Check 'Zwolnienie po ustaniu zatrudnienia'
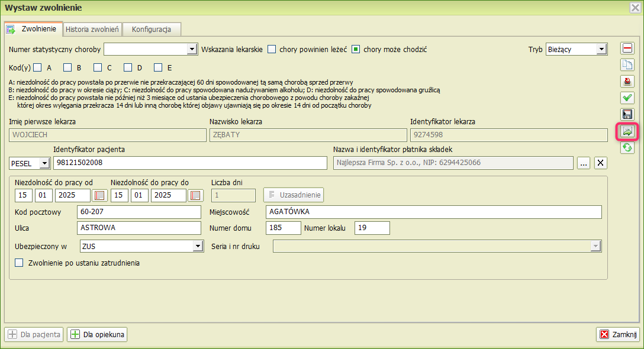Screen dimensions: 644x349 pos(19,263)
